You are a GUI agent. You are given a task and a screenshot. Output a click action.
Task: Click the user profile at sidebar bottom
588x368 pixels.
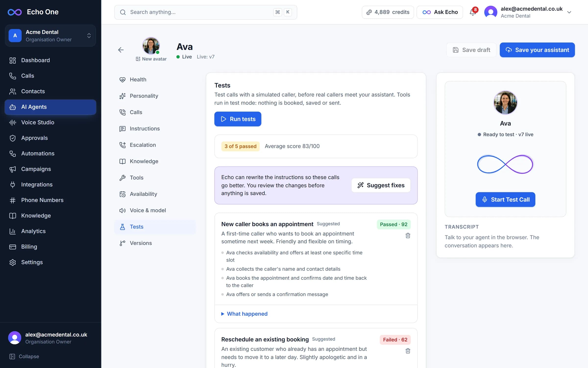tap(50, 338)
